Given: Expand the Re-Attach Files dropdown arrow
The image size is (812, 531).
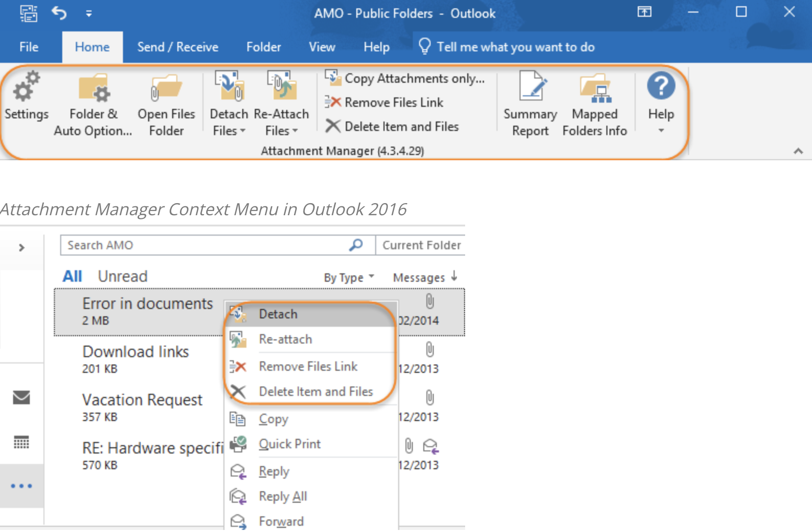Looking at the screenshot, I should [295, 131].
